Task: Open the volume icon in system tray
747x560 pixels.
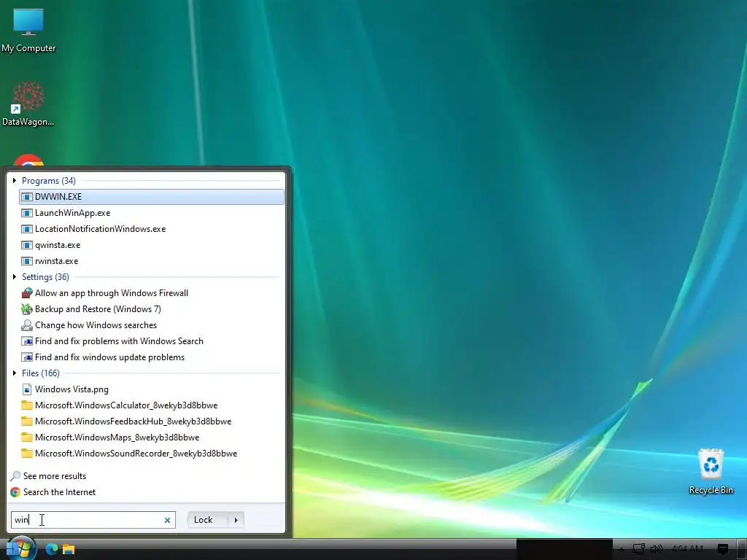Action: [656, 549]
